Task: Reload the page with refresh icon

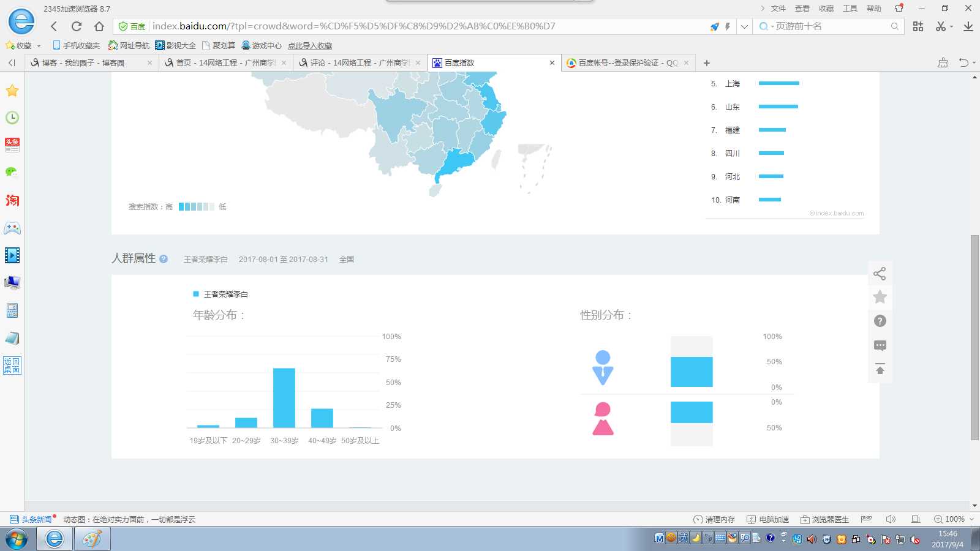Action: (77, 26)
